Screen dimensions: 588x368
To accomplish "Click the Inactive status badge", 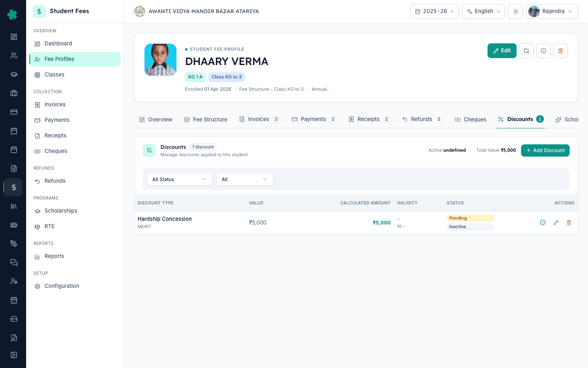I will tap(470, 227).
